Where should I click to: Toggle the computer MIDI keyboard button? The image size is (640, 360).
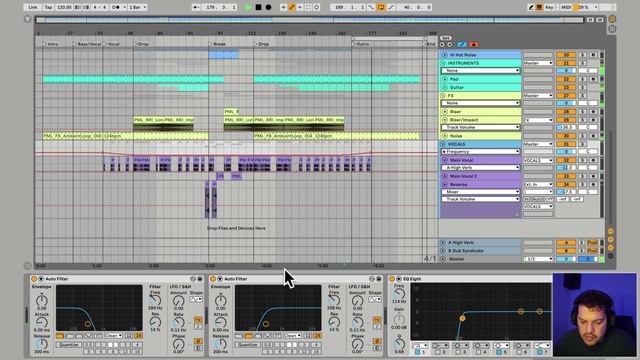tap(539, 7)
